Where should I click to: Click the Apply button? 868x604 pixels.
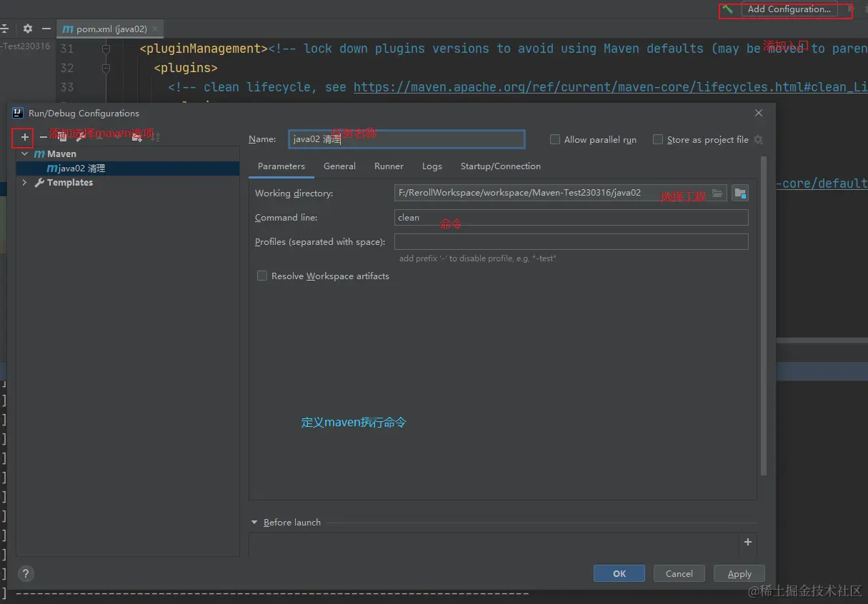(x=739, y=573)
